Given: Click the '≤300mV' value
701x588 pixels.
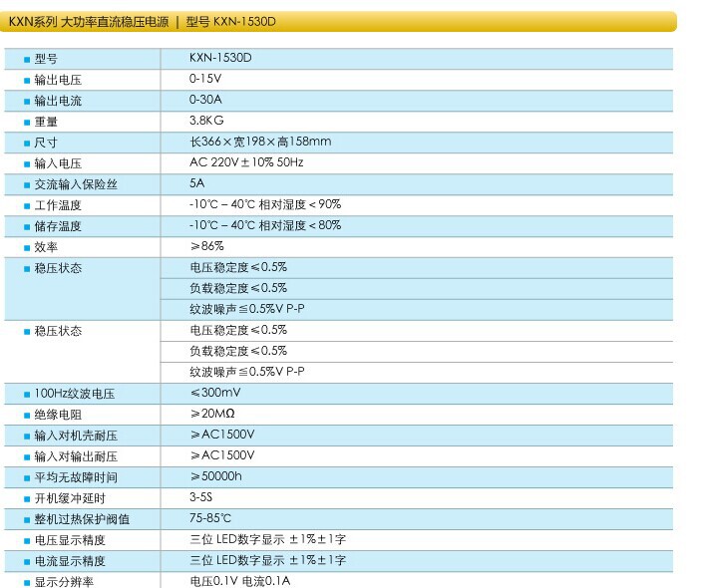Looking at the screenshot, I should [215, 393].
